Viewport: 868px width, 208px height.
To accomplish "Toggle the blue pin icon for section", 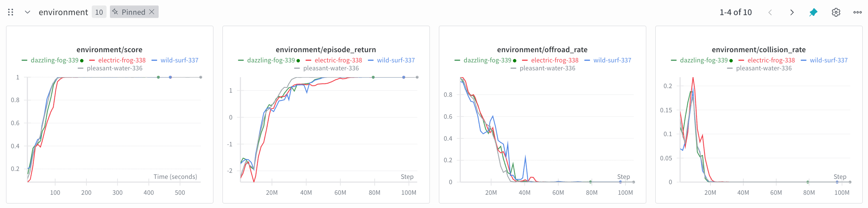I will pos(813,12).
